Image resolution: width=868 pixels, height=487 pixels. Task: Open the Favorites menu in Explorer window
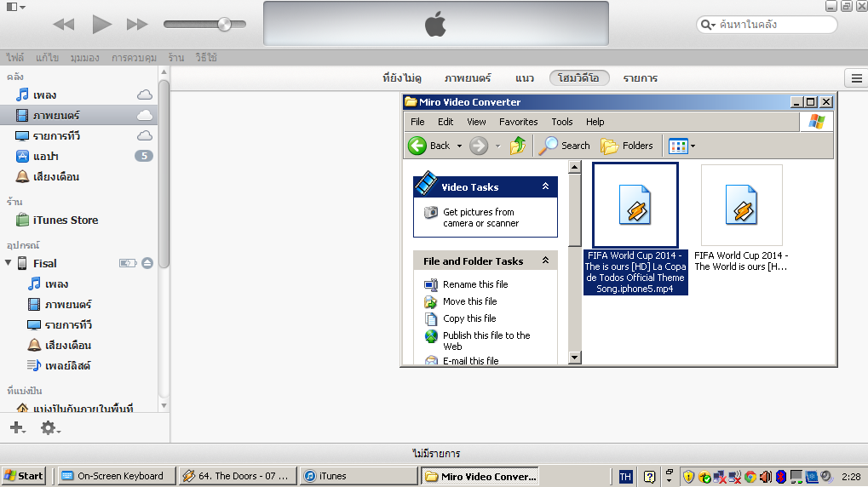(x=518, y=122)
